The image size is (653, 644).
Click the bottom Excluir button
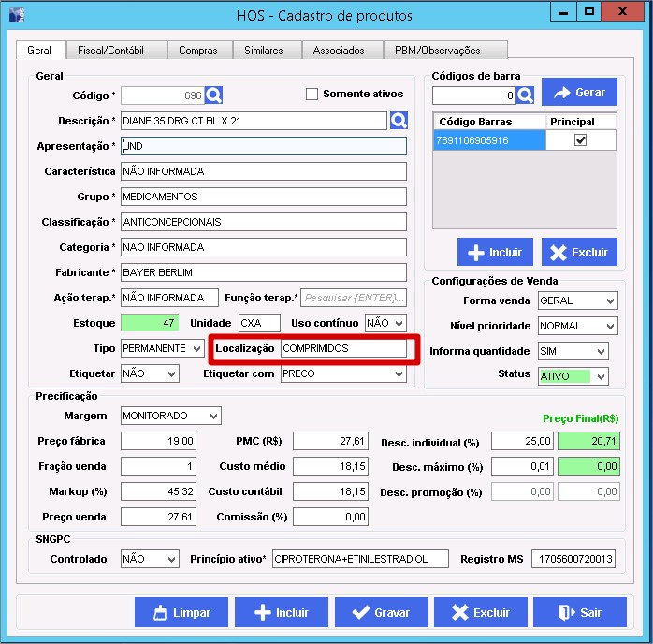(x=481, y=612)
